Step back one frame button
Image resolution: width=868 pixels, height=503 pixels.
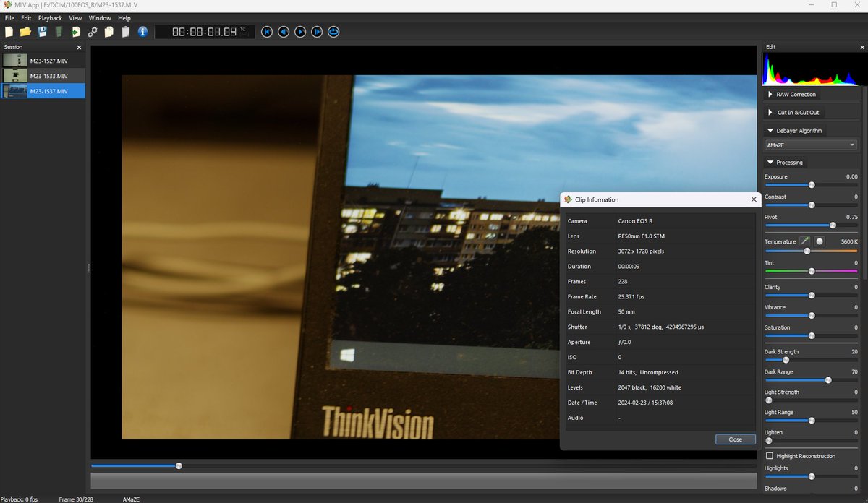tap(284, 32)
